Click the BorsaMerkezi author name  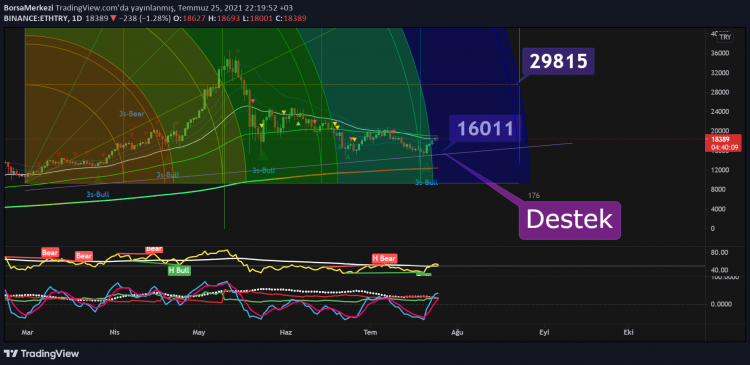click(28, 8)
